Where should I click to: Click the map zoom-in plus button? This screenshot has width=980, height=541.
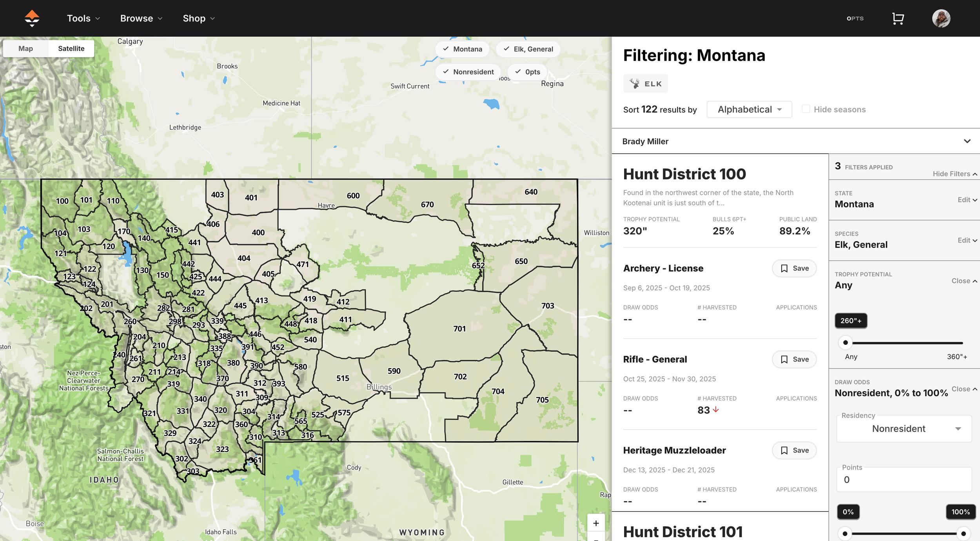[596, 523]
